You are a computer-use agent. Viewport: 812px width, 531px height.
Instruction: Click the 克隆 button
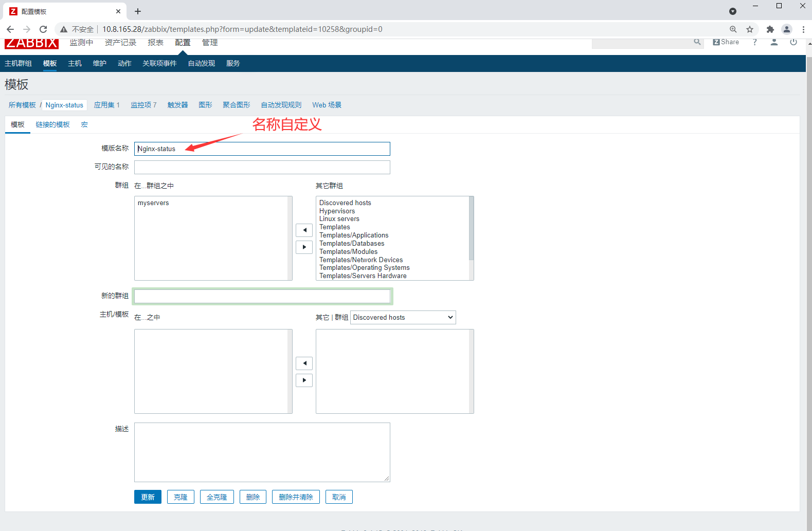click(x=181, y=497)
